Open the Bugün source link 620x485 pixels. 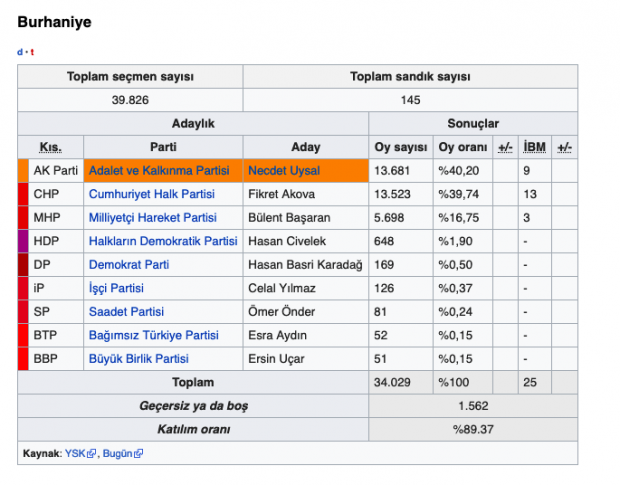pyautogui.click(x=117, y=453)
